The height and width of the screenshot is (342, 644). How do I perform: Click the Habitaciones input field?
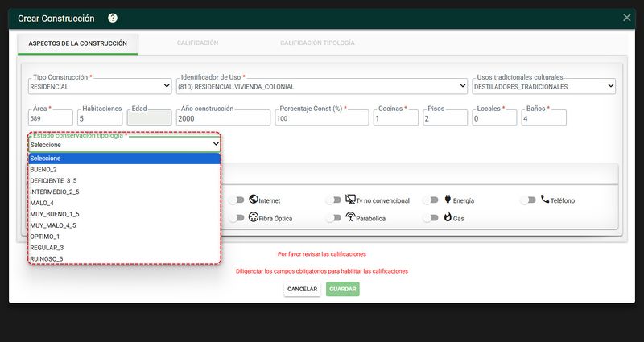pyautogui.click(x=100, y=117)
